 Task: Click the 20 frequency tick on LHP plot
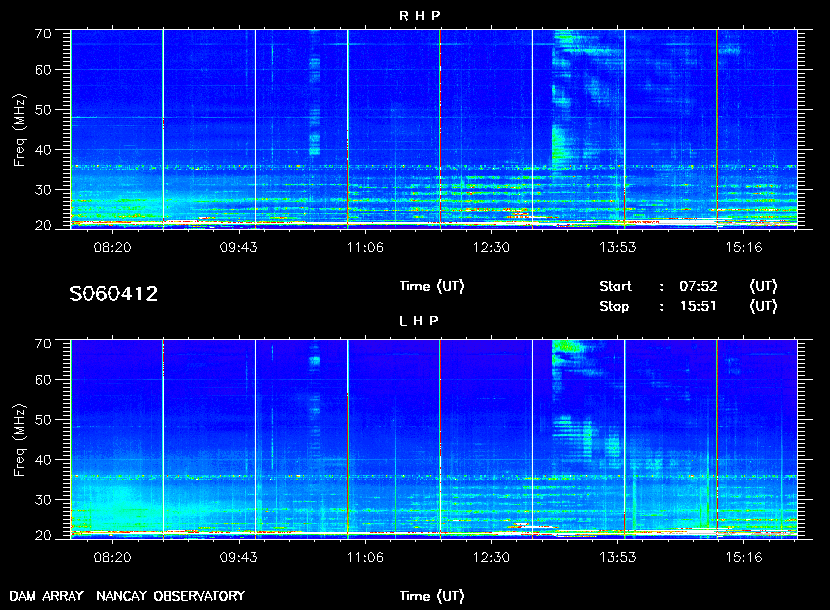point(43,535)
